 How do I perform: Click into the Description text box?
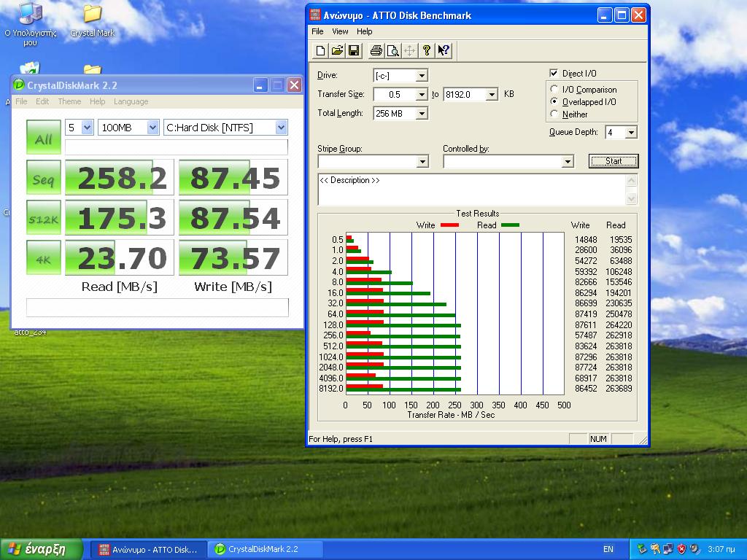[473, 190]
